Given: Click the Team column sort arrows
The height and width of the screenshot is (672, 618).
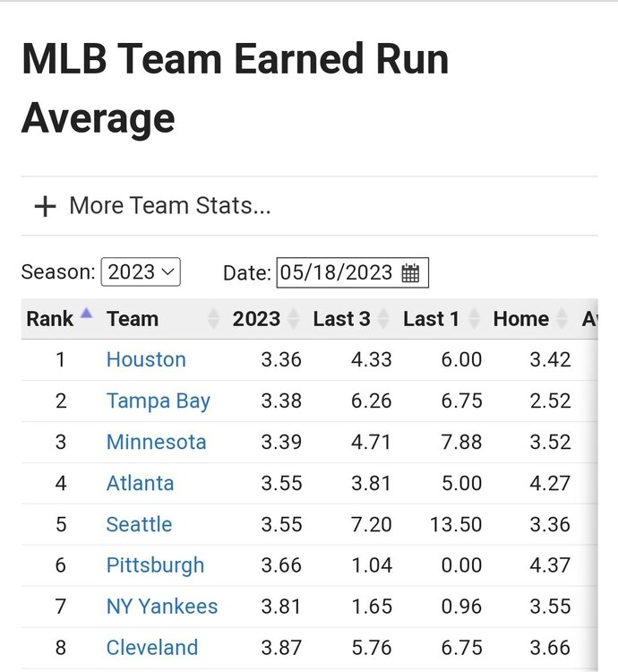Looking at the screenshot, I should [x=213, y=319].
